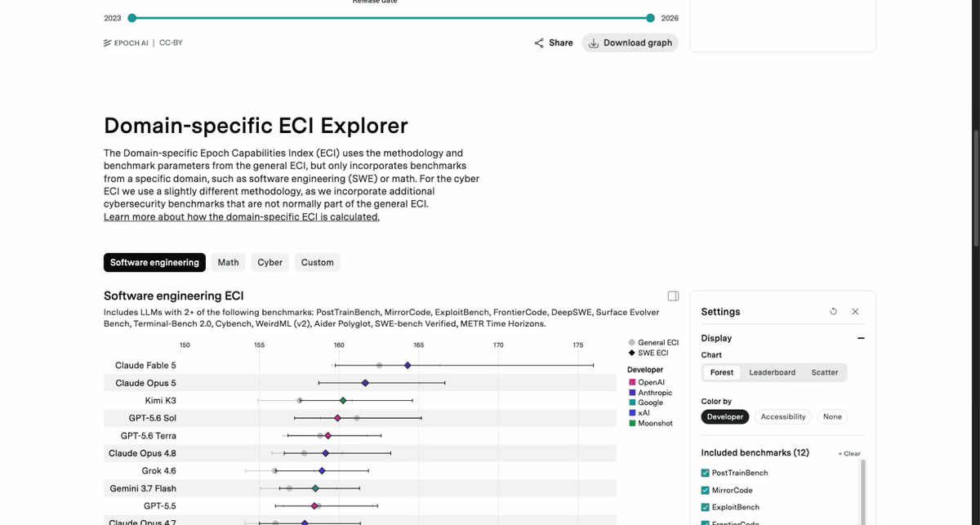980x525 pixels.
Task: Click the Software engineering ECI chart heading
Action: [x=173, y=296]
